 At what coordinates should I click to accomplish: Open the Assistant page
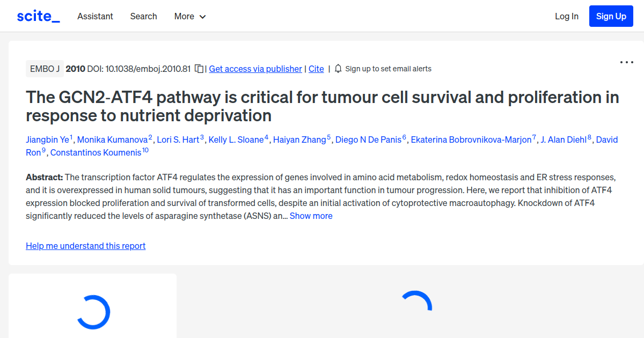pyautogui.click(x=95, y=16)
